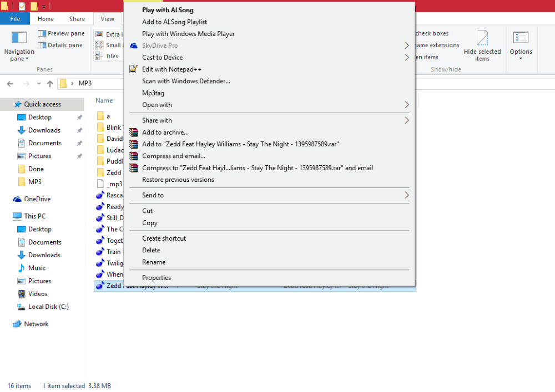
Task: Choose Add to ALSong Playlist
Action: [174, 22]
